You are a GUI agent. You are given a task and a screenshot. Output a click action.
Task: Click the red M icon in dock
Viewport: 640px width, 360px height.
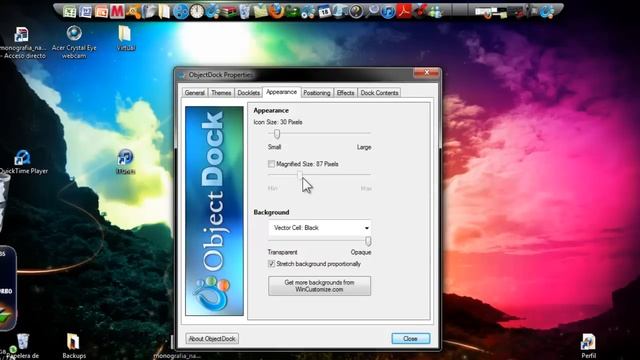[x=117, y=11]
